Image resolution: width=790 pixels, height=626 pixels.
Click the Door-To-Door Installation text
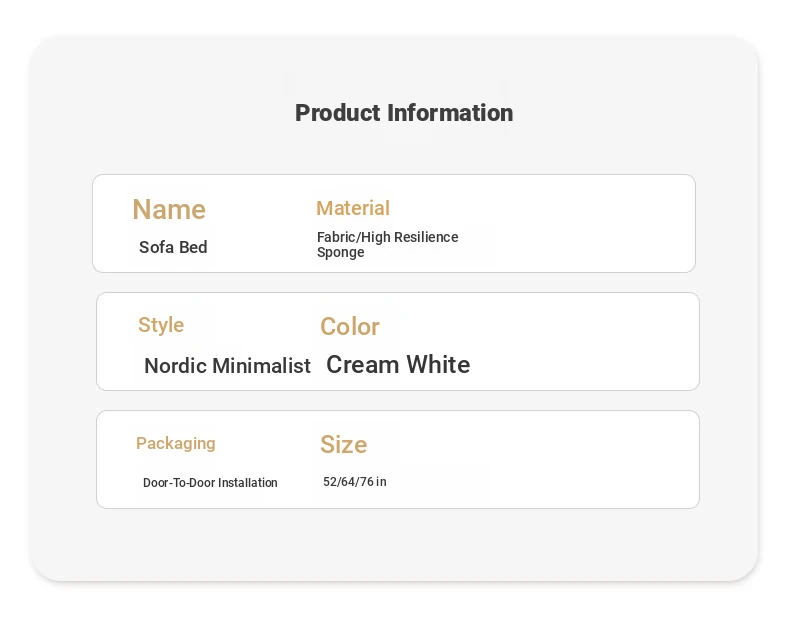tap(210, 482)
